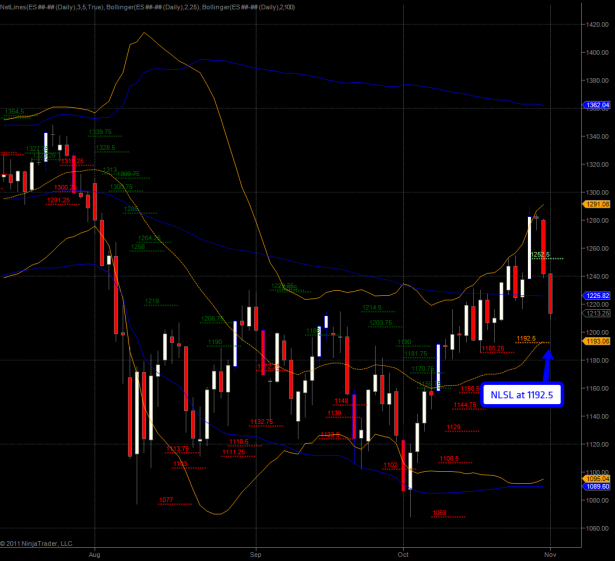Click the NinjaTrader copyright text
The width and height of the screenshot is (615, 561).
(38, 543)
